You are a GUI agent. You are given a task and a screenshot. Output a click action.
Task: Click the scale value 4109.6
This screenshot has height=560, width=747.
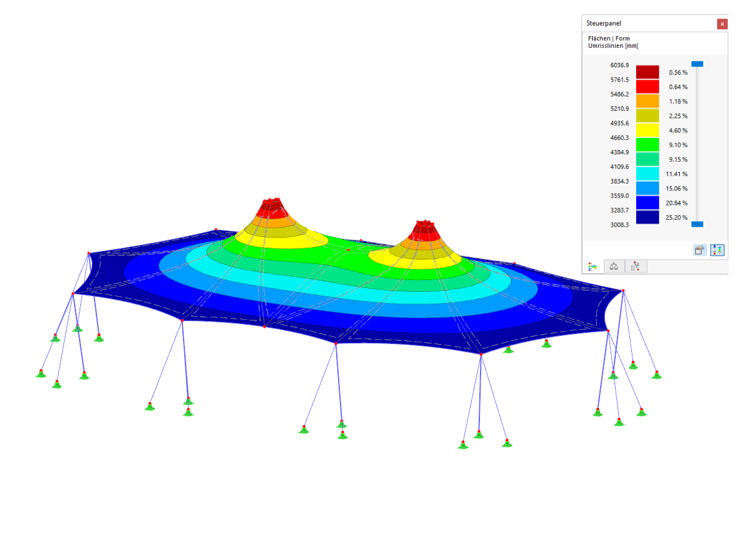point(619,167)
